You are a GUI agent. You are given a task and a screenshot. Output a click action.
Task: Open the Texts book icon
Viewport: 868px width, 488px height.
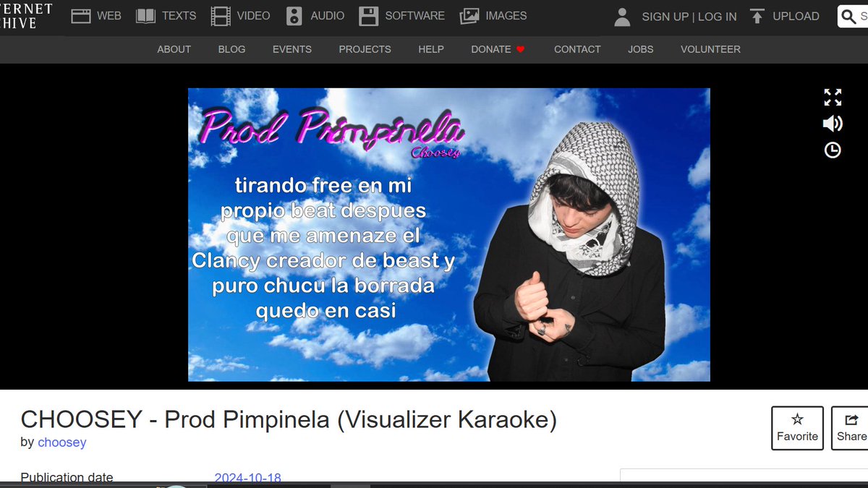(x=146, y=16)
